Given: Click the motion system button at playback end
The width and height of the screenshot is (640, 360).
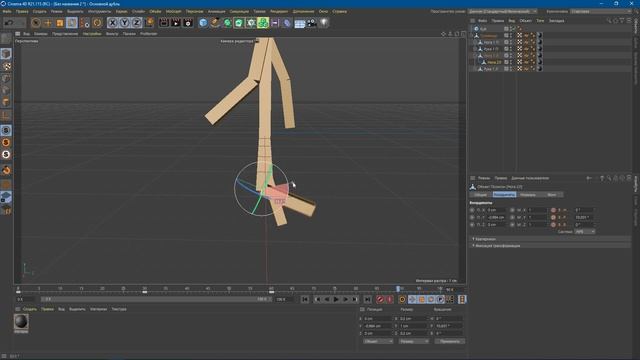Looking at the screenshot, I should 462,300.
